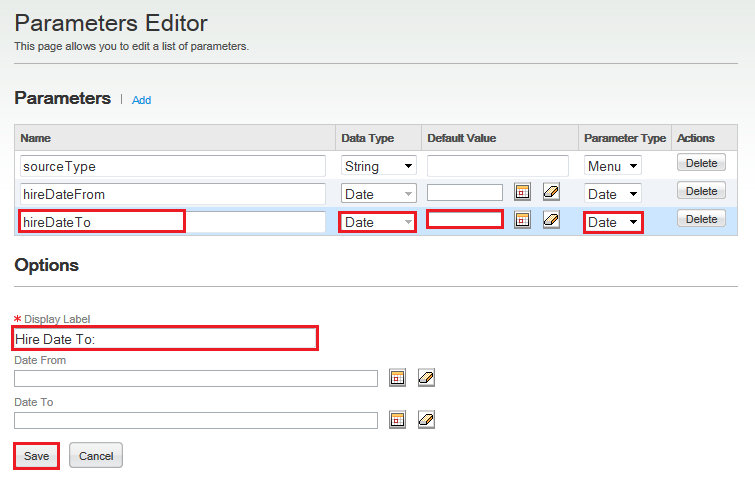Focus the Display Label text field
This screenshot has width=755, height=494.
[x=165, y=339]
